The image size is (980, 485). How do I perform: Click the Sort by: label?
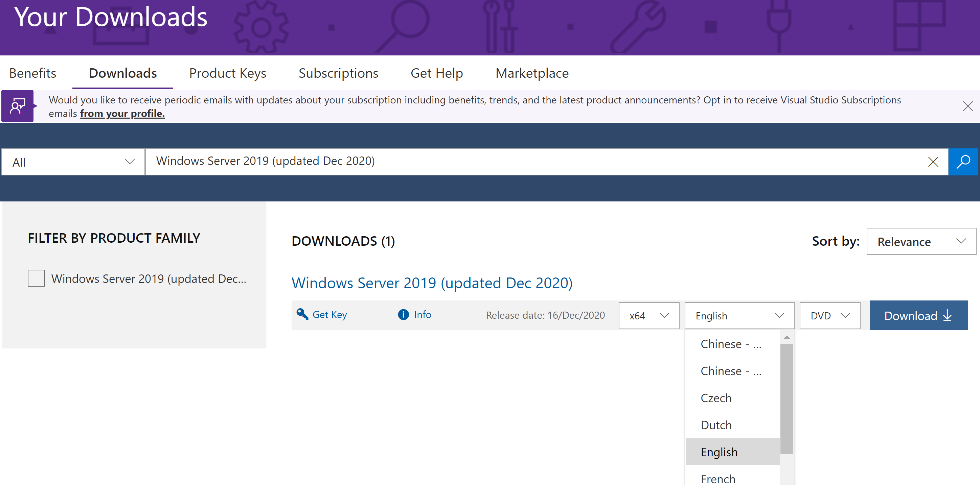click(836, 241)
